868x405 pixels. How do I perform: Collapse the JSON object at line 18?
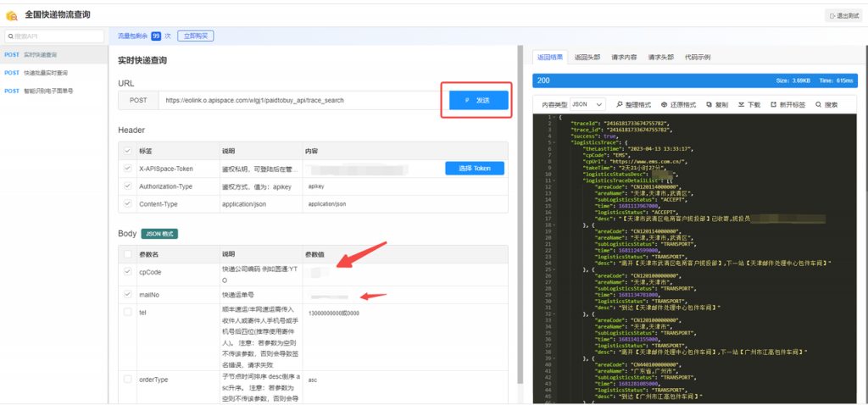(556, 225)
